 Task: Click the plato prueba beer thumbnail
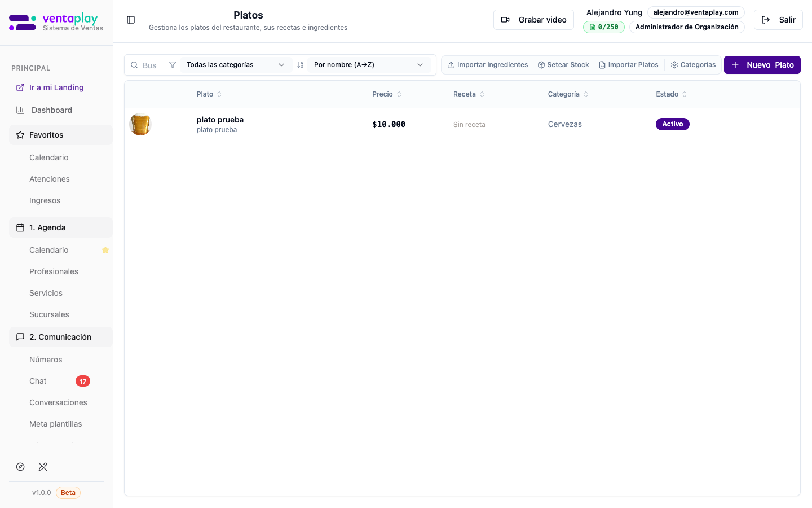tap(140, 124)
